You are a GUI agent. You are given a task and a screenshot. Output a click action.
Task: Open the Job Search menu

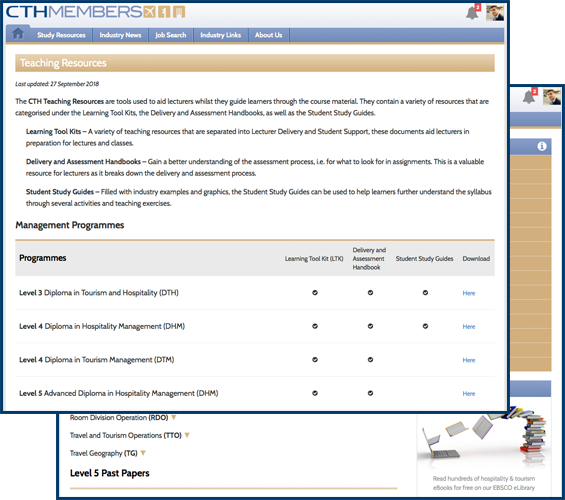pos(171,35)
